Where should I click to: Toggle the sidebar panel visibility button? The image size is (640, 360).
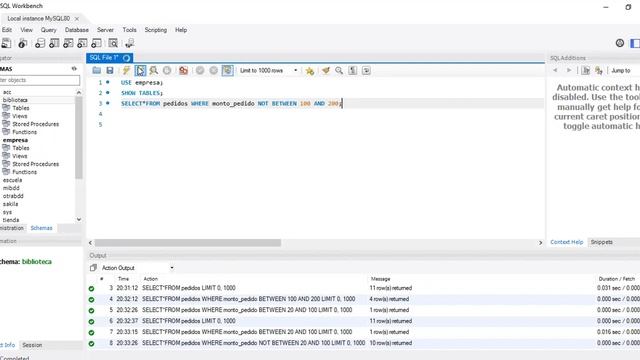(x=635, y=43)
